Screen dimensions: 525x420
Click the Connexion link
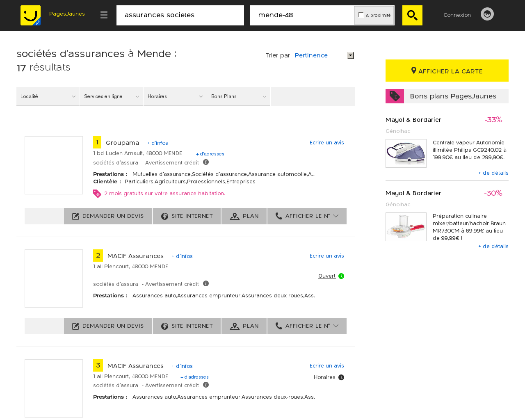pos(457,15)
